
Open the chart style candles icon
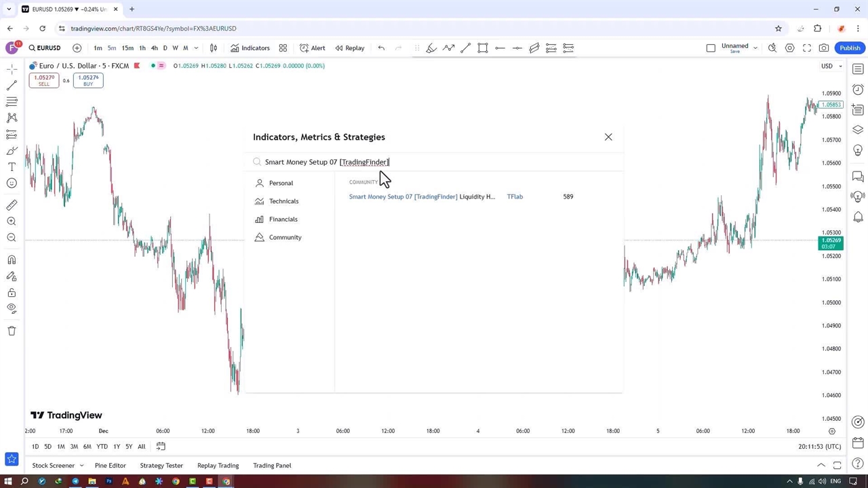pos(214,48)
